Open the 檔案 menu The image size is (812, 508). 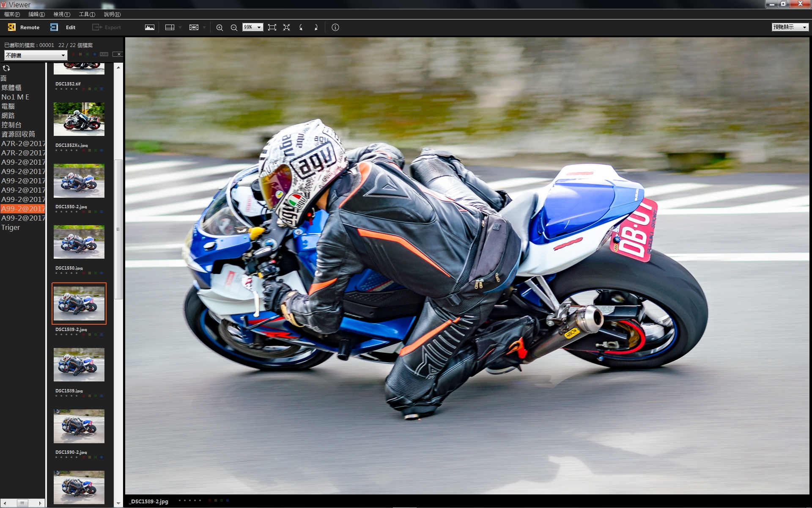tap(12, 14)
